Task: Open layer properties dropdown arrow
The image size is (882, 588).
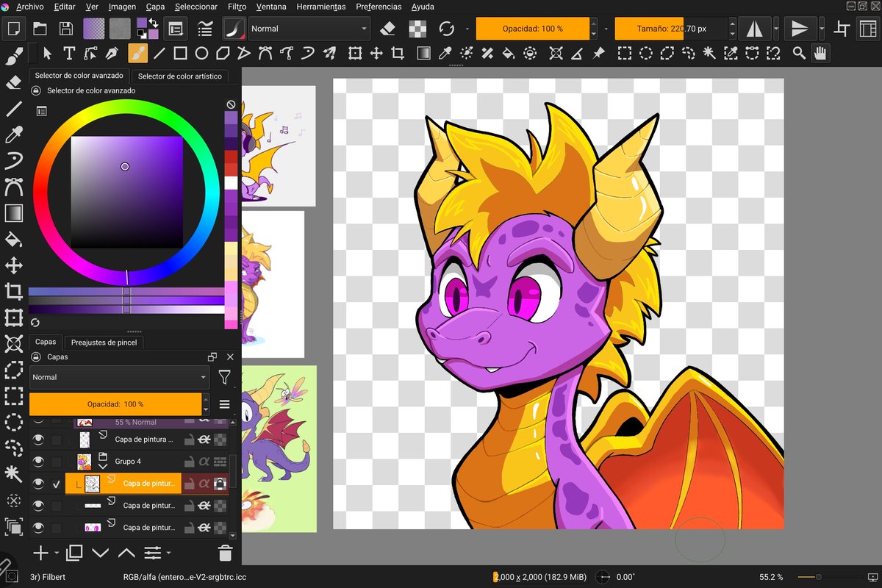Action: (x=168, y=553)
